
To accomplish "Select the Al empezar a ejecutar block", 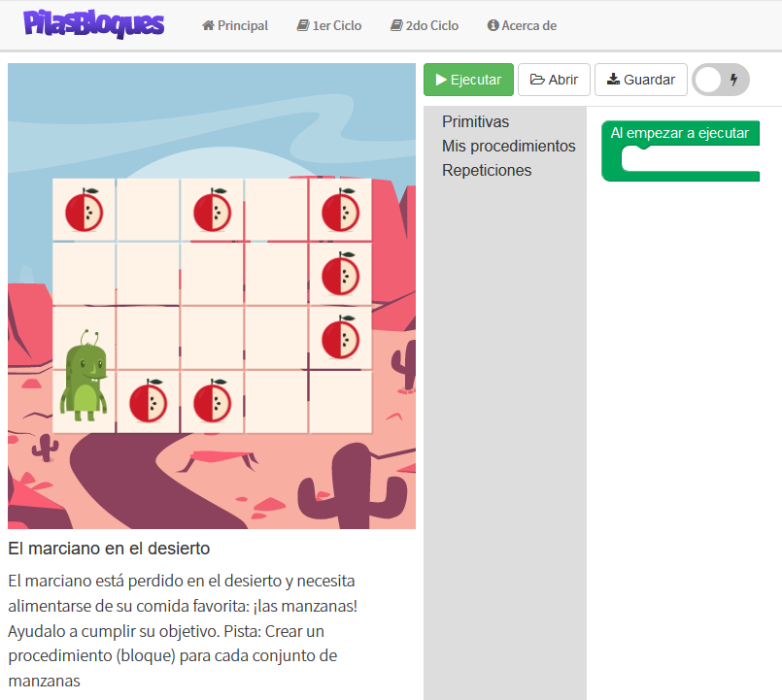I will coord(679,133).
